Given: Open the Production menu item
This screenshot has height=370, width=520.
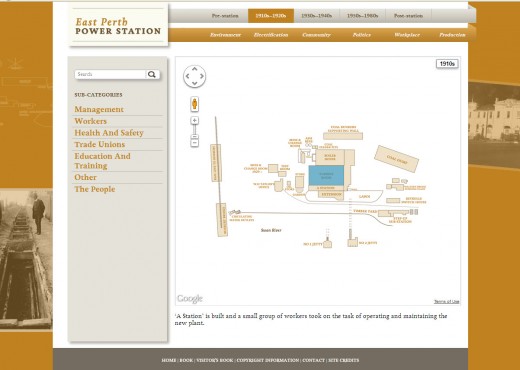Looking at the screenshot, I should click(x=452, y=35).
